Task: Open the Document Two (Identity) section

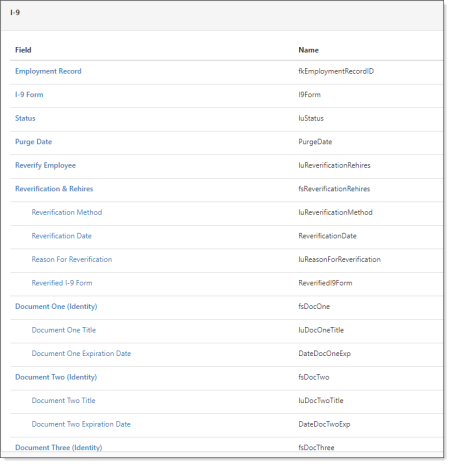Action: [x=56, y=377]
